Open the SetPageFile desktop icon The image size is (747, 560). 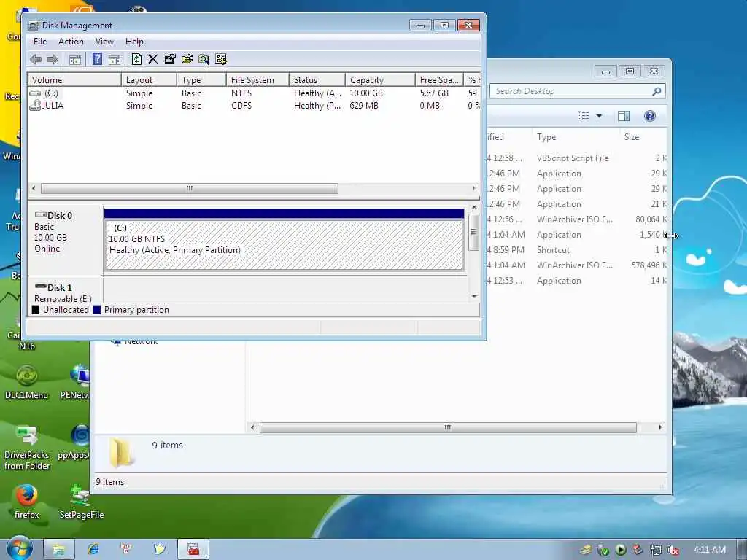pyautogui.click(x=82, y=502)
